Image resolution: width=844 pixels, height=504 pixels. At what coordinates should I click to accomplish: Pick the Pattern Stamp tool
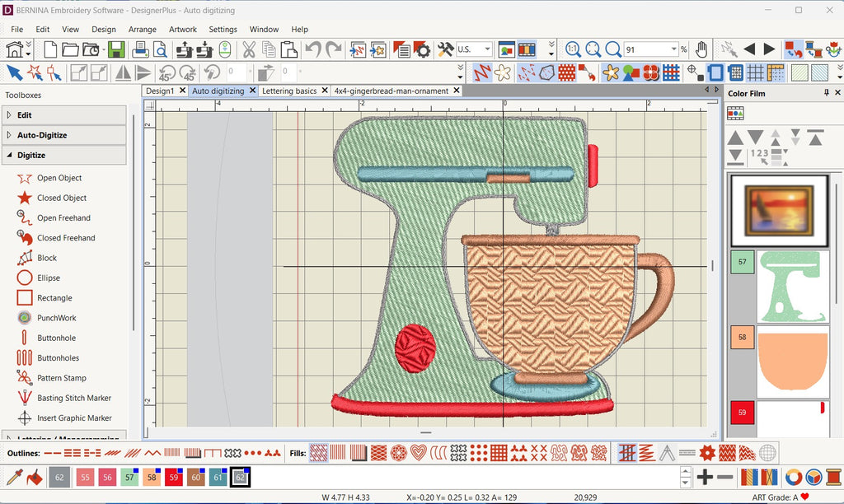61,378
